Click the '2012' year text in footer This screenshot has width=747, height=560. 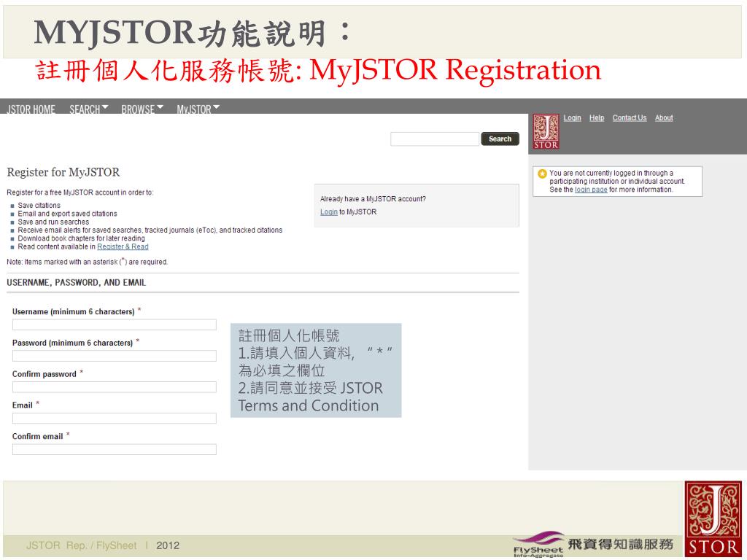(168, 545)
